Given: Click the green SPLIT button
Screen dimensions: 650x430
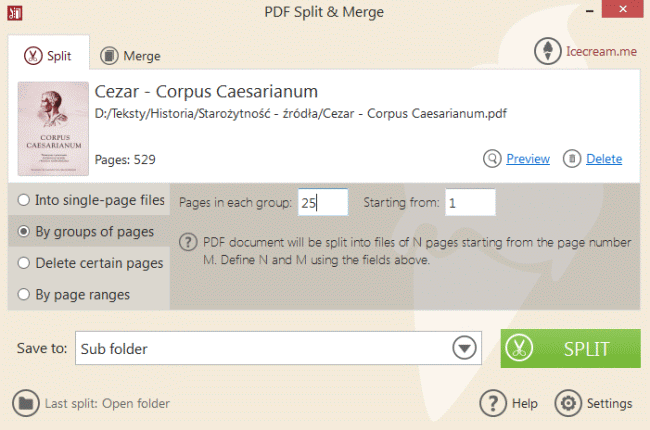Looking at the screenshot, I should (x=570, y=349).
